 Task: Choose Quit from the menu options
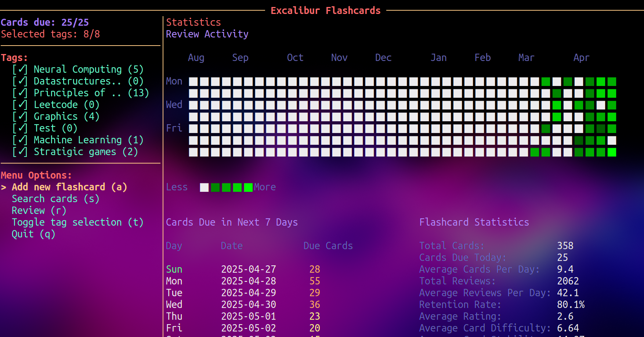point(33,234)
